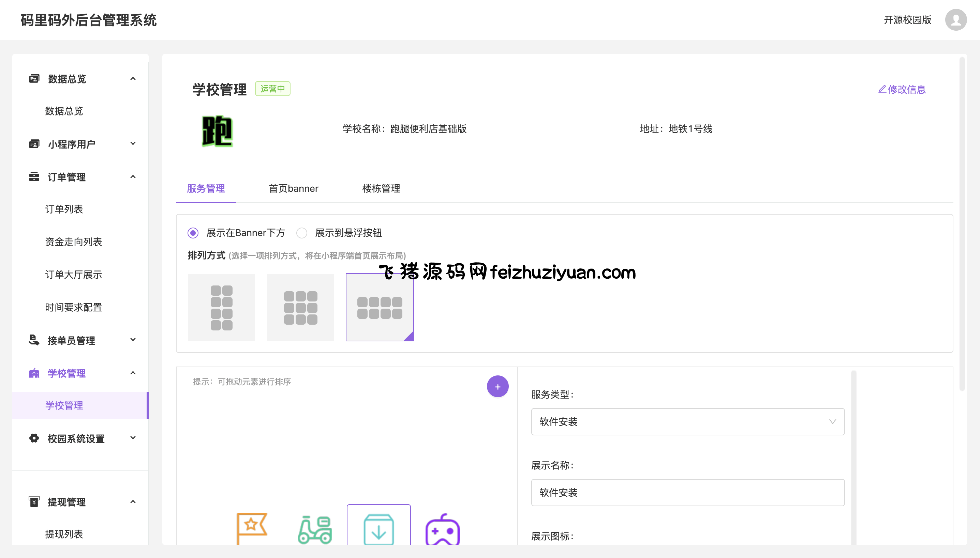Click the 修改信息 edit link
Viewport: 980px width, 558px height.
902,89
